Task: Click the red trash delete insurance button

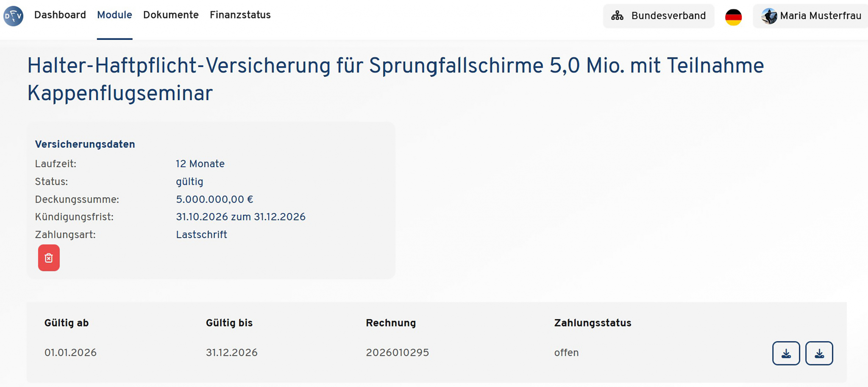Action: [49, 258]
